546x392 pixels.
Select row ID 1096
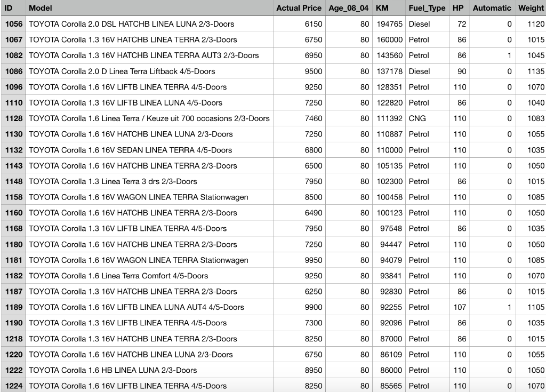tap(13, 87)
